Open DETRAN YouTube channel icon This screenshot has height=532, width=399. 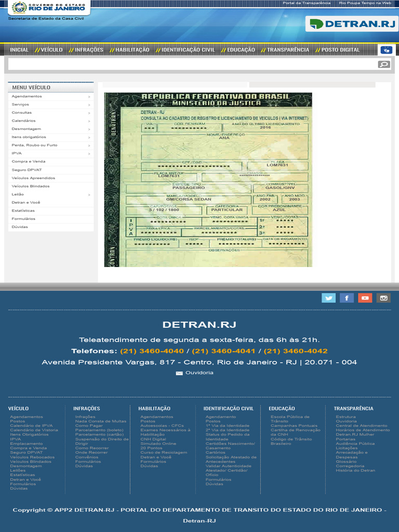[365, 298]
